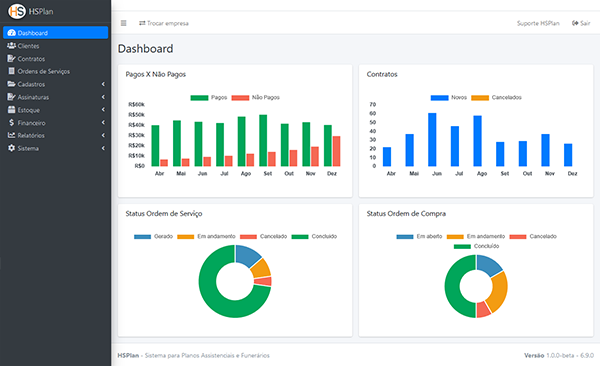Image resolution: width=600 pixels, height=366 pixels.
Task: Expand the Assinaturas submenu arrow
Action: point(103,97)
